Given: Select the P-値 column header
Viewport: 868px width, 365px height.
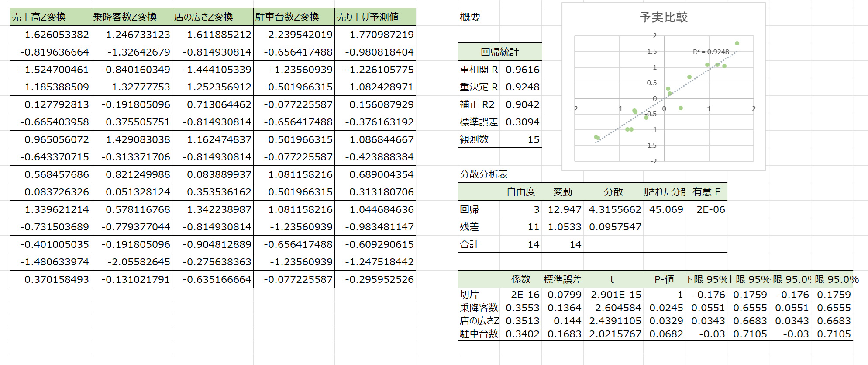Looking at the screenshot, I should tap(664, 279).
